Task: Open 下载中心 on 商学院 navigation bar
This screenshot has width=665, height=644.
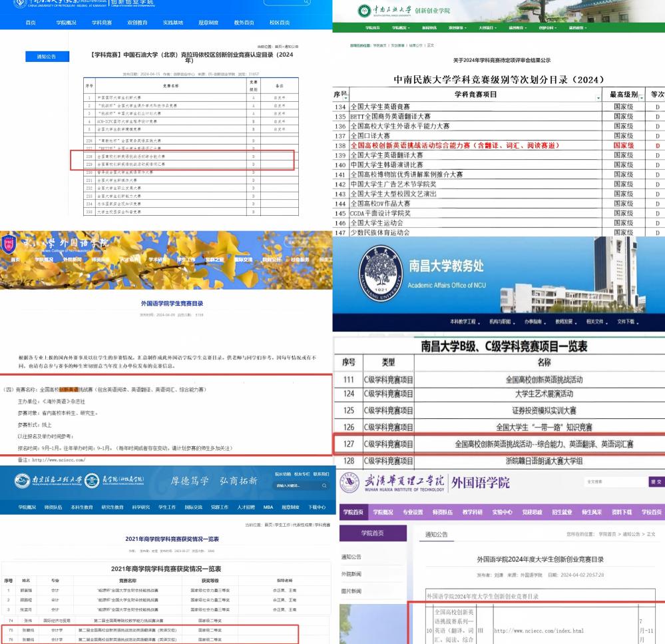Action: tap(317, 507)
